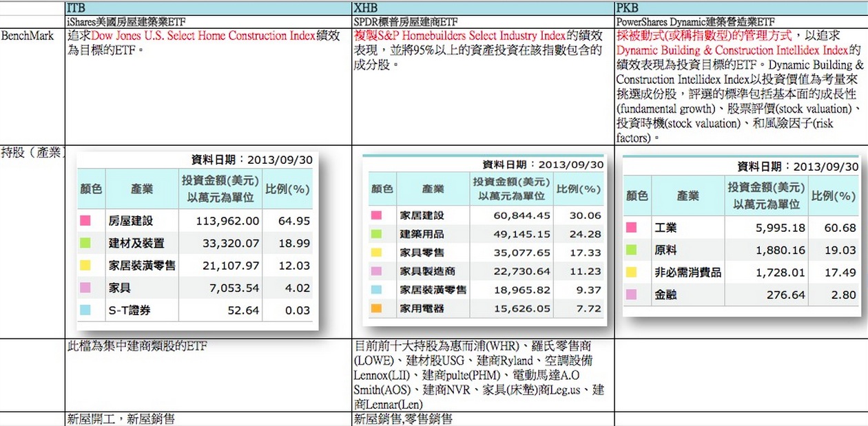This screenshot has width=868, height=426.
Task: Select the 113,962.00 investment amount
Action: (227, 221)
